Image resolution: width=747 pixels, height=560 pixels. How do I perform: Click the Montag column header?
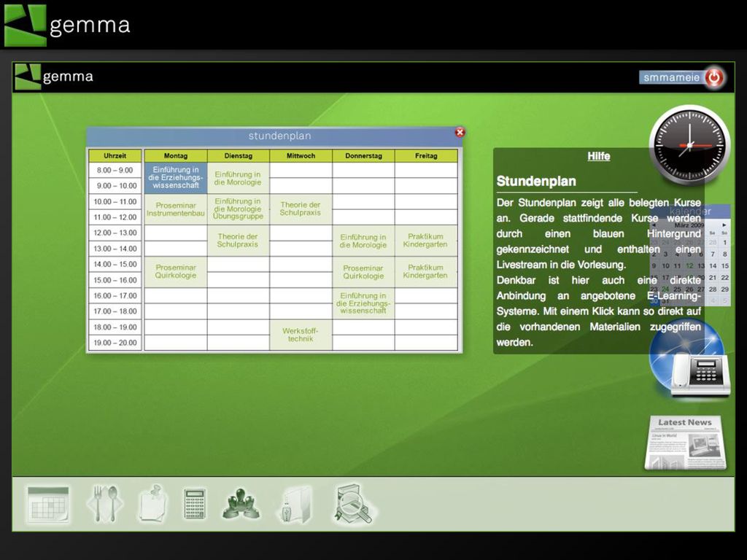tap(176, 156)
